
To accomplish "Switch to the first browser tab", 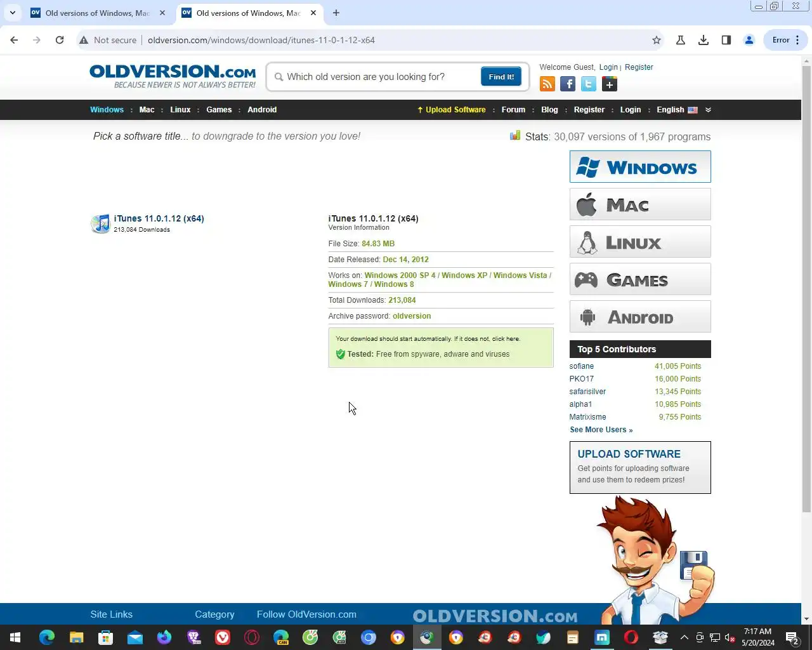I will (96, 13).
